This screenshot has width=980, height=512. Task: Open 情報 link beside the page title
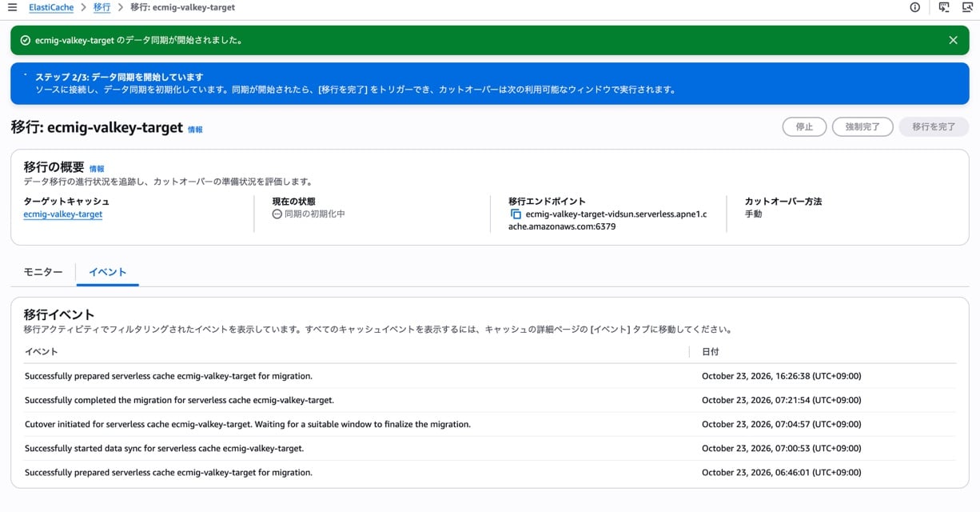click(195, 129)
